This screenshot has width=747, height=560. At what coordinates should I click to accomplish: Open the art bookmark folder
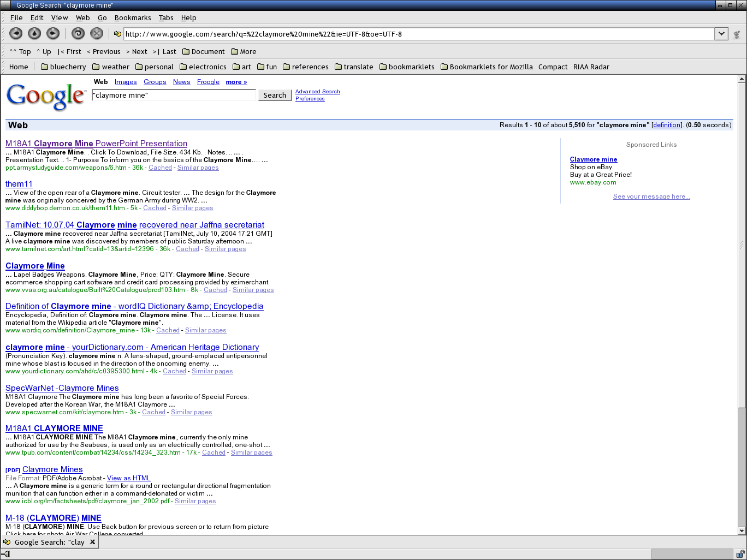click(242, 67)
